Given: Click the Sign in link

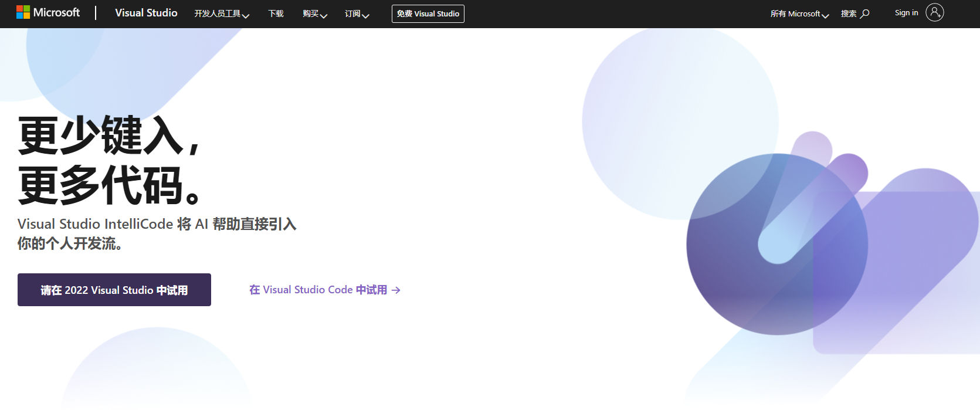Looking at the screenshot, I should (907, 13).
